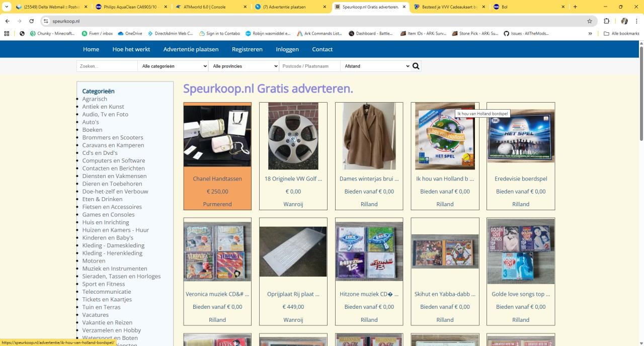Click the Postcode / Plaatsnaam input field
Image resolution: width=644 pixels, height=346 pixels.
[x=309, y=66]
